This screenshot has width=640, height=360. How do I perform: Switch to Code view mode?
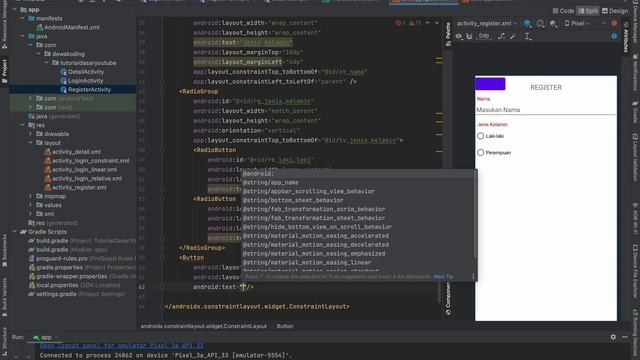563,11
